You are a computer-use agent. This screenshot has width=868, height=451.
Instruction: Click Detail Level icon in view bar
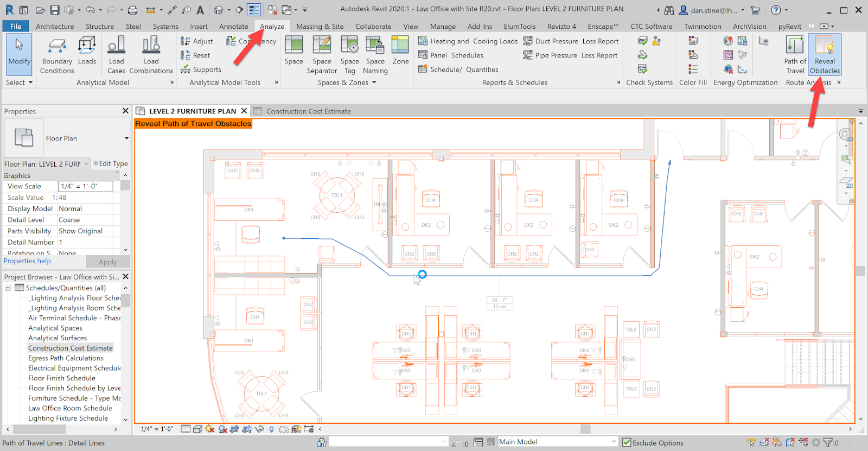click(x=186, y=429)
